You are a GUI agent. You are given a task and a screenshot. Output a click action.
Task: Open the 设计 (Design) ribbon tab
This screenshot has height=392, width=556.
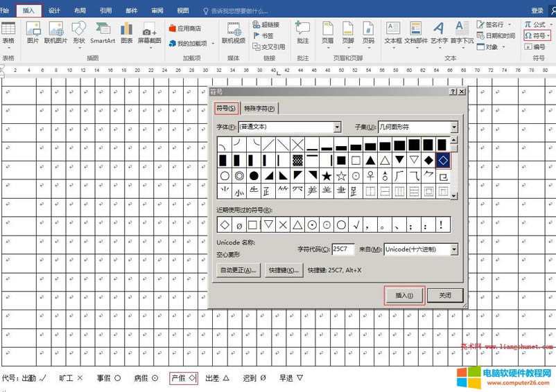pyautogui.click(x=55, y=10)
